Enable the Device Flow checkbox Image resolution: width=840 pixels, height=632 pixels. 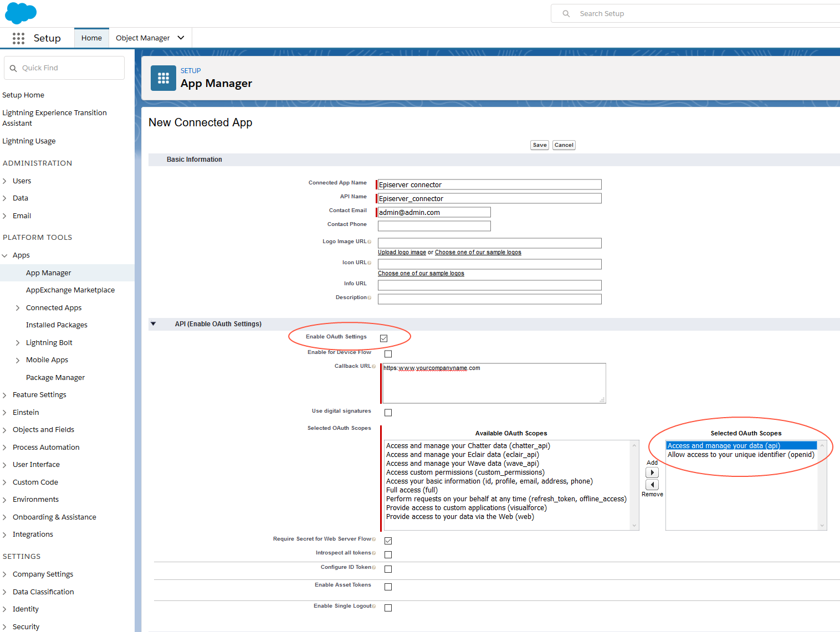pos(388,353)
